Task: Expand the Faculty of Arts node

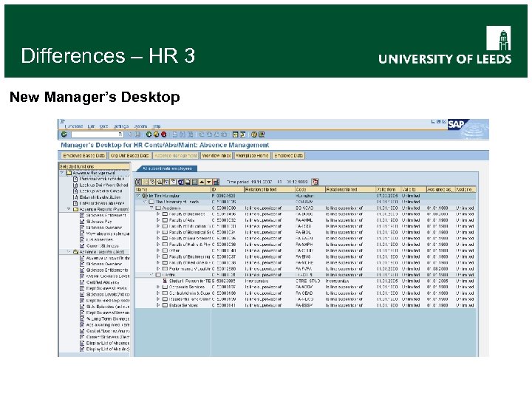Action: pyautogui.click(x=158, y=220)
